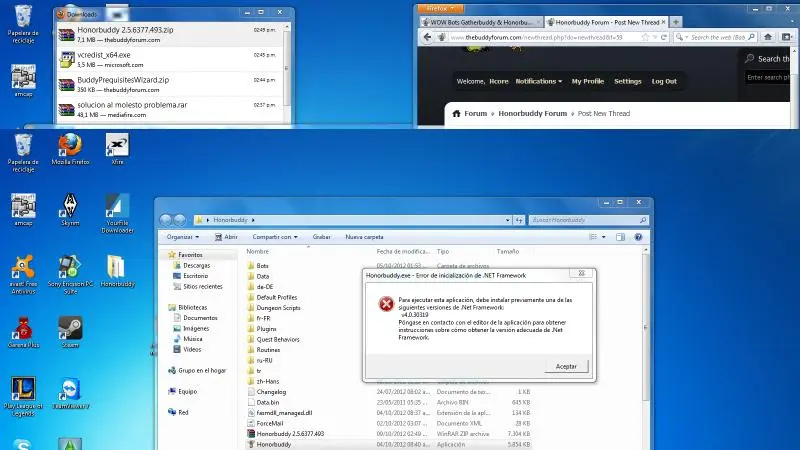Select the Garena Plus desktop icon
The width and height of the screenshot is (800, 450).
(23, 332)
